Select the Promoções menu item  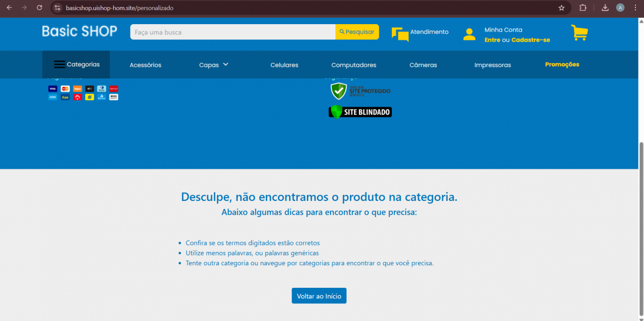coord(562,64)
